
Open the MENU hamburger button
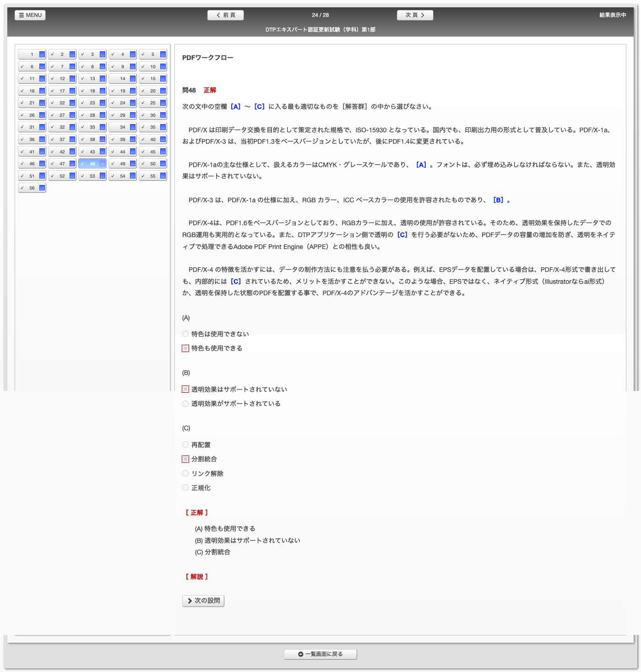pyautogui.click(x=30, y=15)
